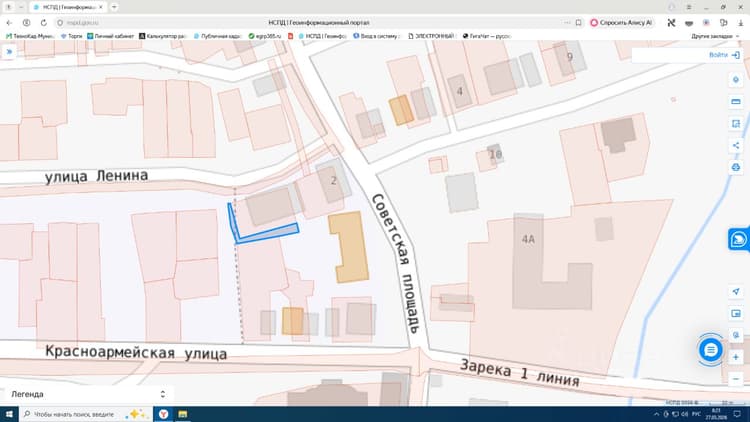Viewport: 750px width, 422px height.
Task: Open Личный кабинет bookmark
Action: 110,36
